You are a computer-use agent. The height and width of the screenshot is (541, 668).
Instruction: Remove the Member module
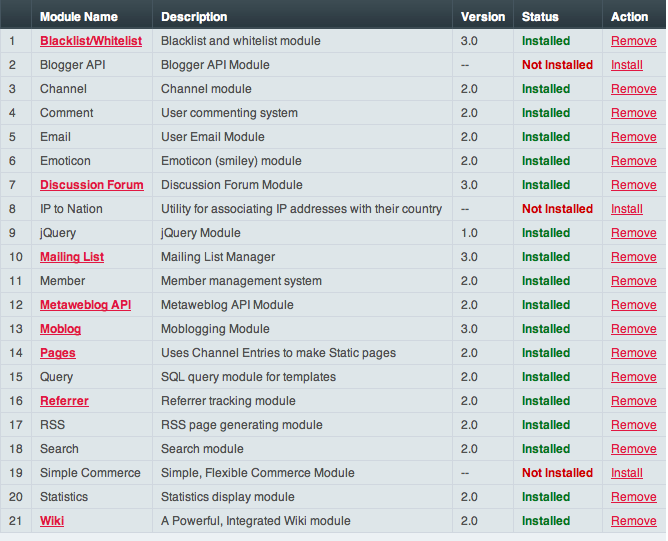[633, 281]
